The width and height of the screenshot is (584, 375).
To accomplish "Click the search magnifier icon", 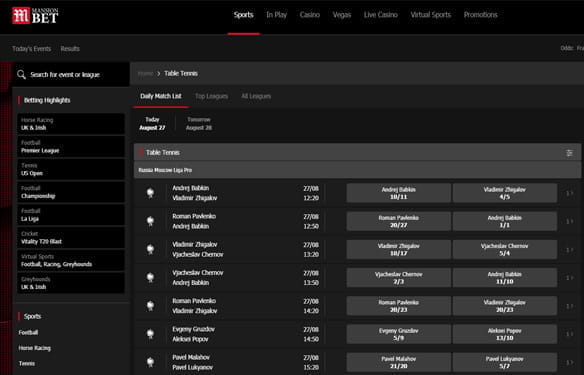I will (x=22, y=75).
